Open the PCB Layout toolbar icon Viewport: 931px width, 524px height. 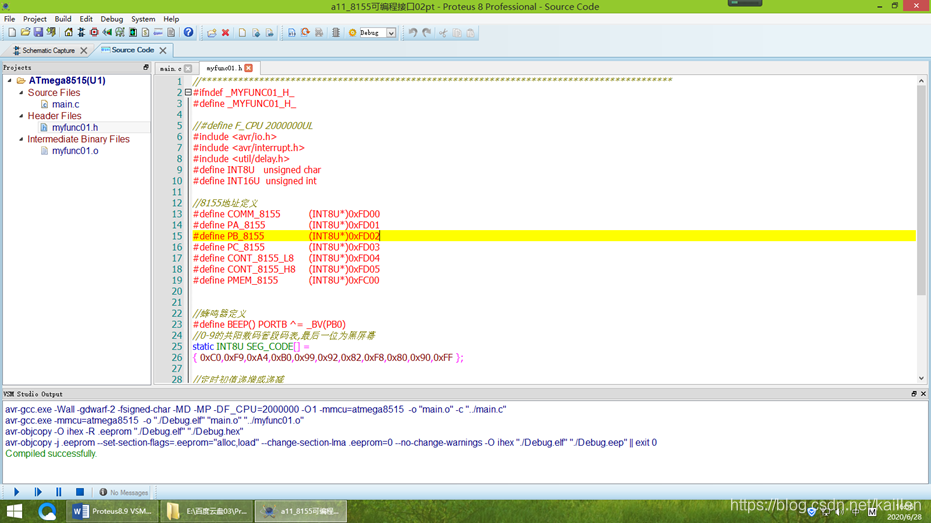[x=94, y=33]
